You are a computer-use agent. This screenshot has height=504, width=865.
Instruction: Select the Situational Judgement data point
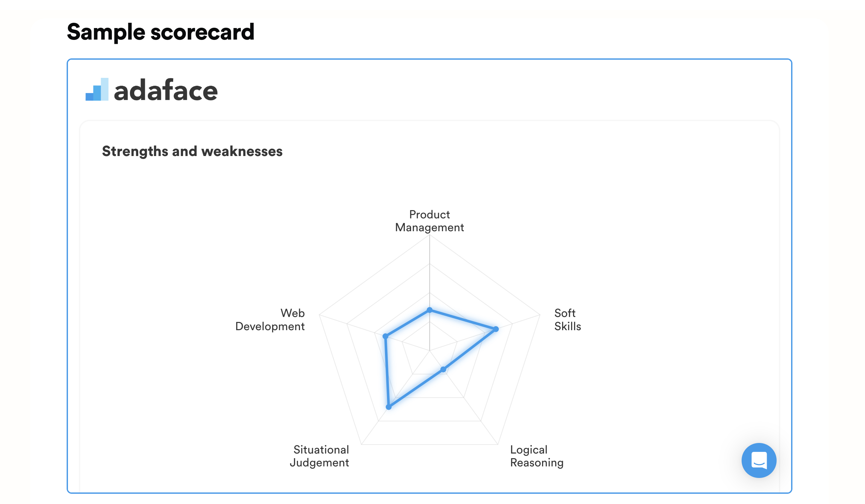pyautogui.click(x=389, y=407)
